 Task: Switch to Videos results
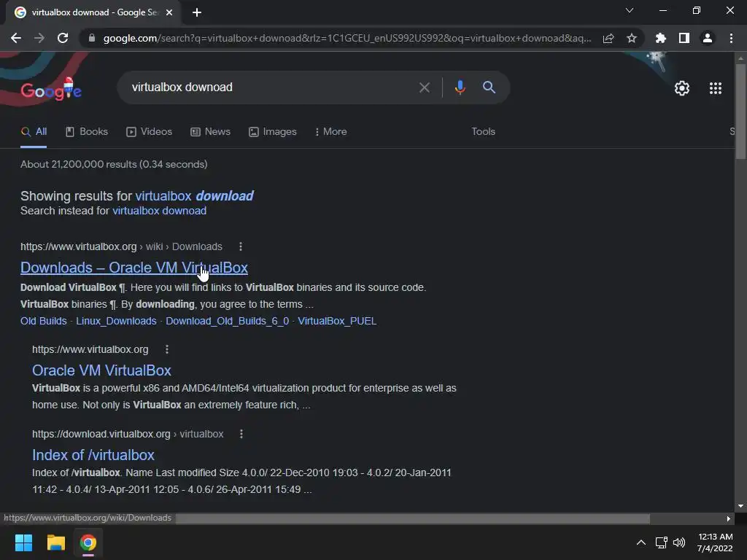point(149,131)
